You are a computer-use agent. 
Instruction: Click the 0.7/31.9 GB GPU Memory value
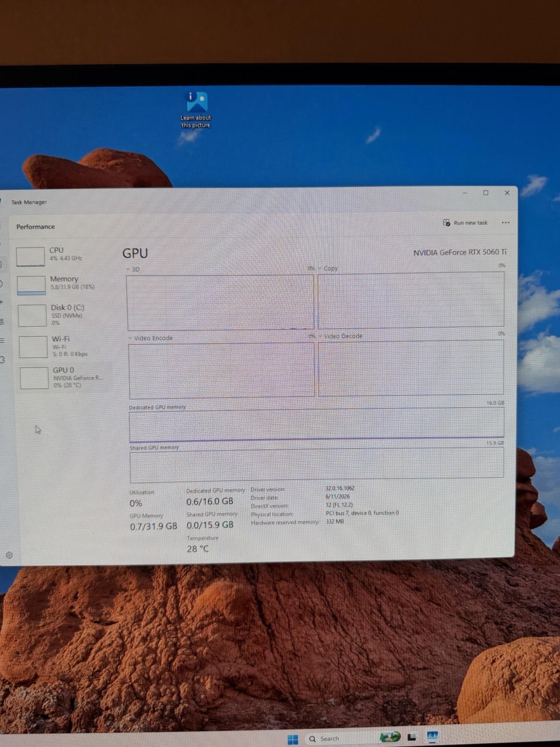coord(154,526)
